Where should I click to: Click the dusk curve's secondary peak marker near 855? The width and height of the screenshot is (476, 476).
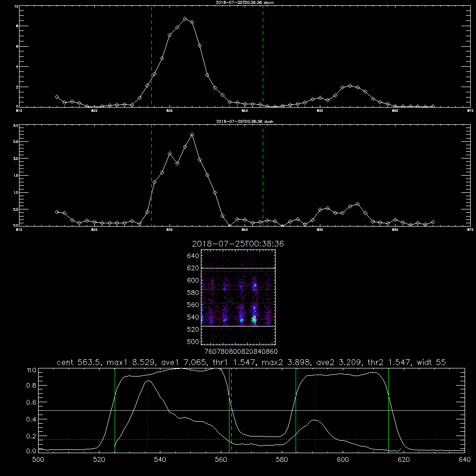pyautogui.click(x=357, y=204)
